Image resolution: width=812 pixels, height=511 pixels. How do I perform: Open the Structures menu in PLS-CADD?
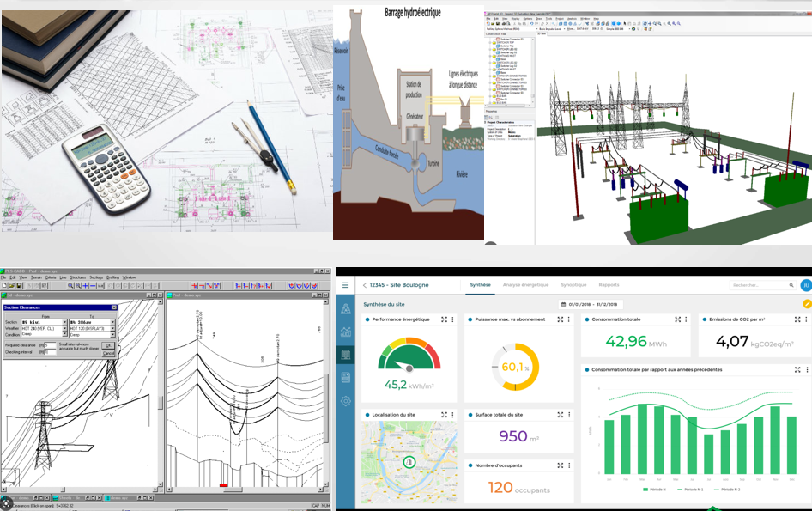click(x=78, y=277)
